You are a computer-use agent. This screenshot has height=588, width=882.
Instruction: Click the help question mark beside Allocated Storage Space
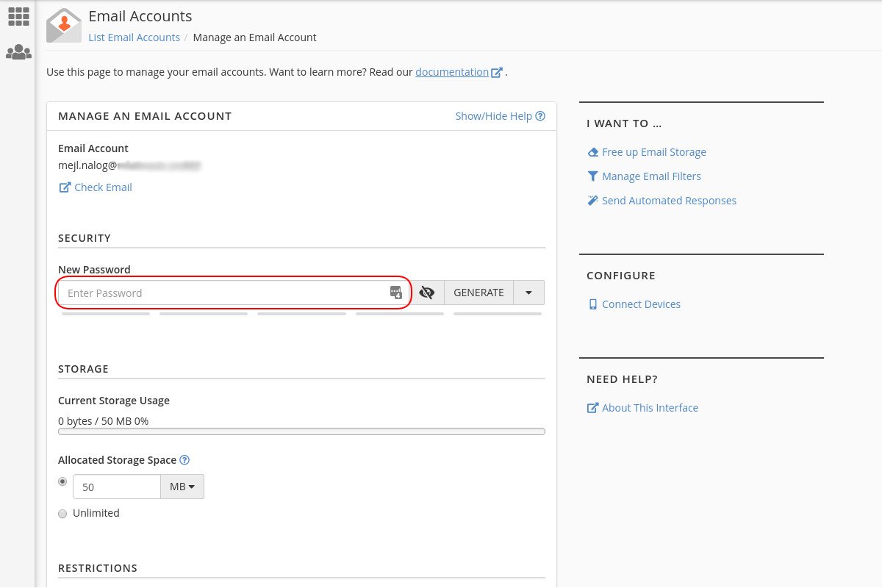184,460
